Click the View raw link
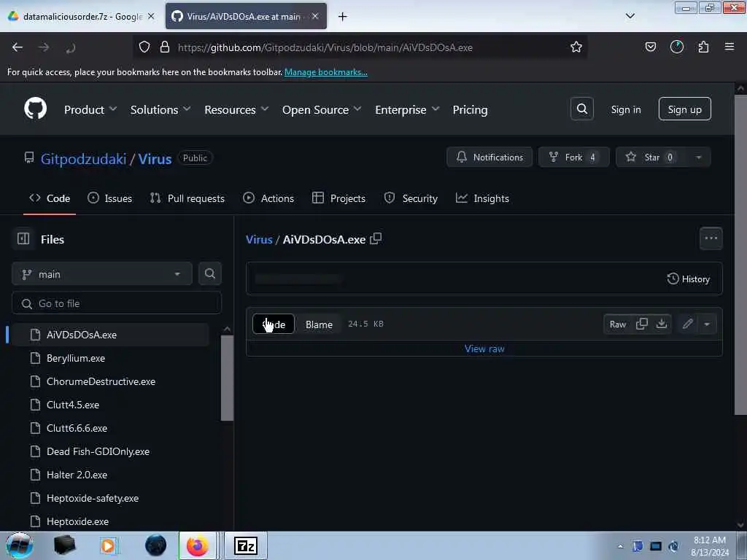 coord(484,349)
